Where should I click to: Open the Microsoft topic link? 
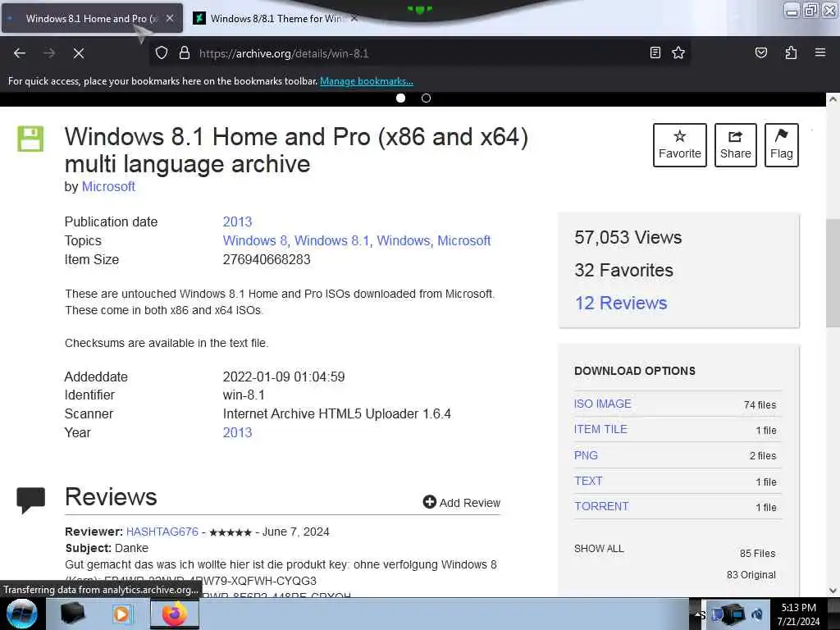464,240
